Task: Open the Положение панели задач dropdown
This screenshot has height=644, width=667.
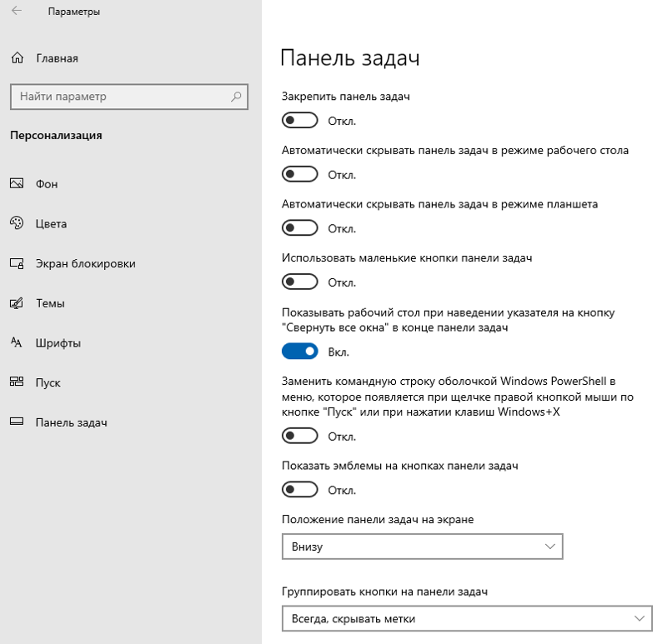Action: point(423,547)
